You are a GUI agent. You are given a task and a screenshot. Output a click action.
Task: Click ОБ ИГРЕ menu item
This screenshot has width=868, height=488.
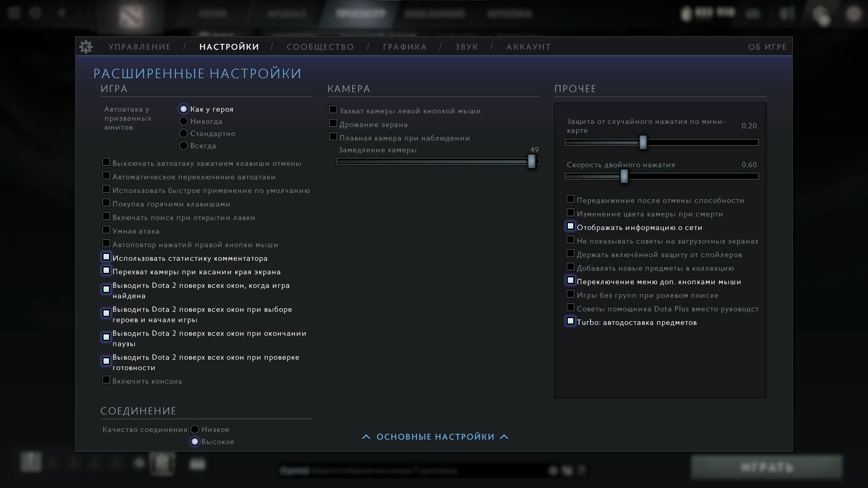click(768, 47)
